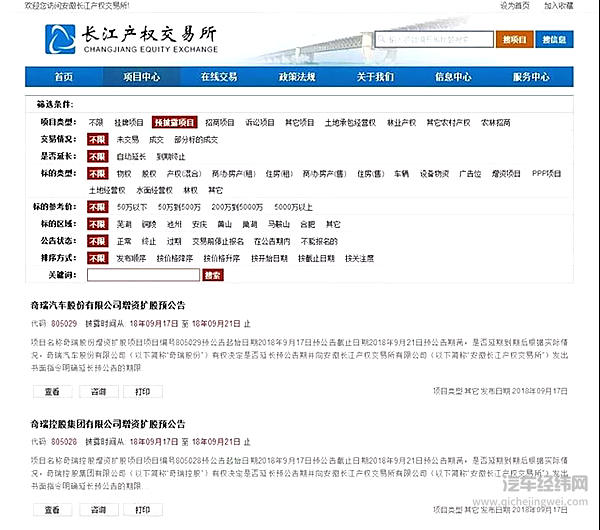Screen dimensions: 600x530
Task: Switch to the 信息中心 tab
Action: coord(453,77)
